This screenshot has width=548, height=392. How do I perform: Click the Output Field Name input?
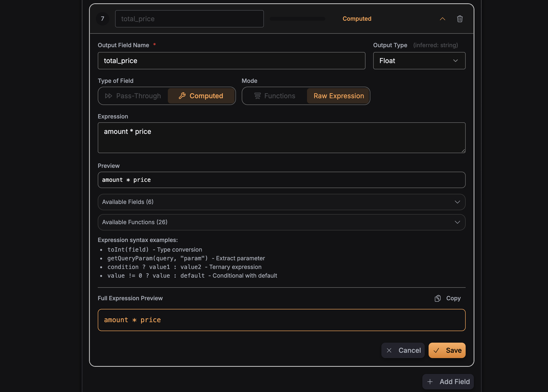click(x=231, y=61)
